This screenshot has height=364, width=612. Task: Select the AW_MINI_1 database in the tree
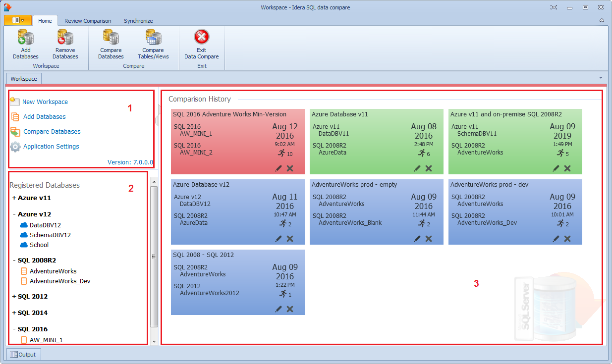[46, 340]
